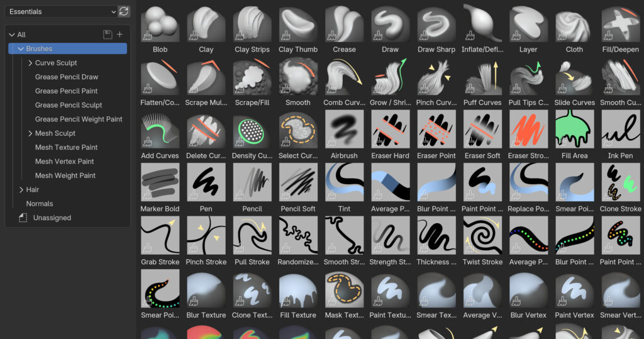The height and width of the screenshot is (339, 644).
Task: Refresh the asset library
Action: 124,11
